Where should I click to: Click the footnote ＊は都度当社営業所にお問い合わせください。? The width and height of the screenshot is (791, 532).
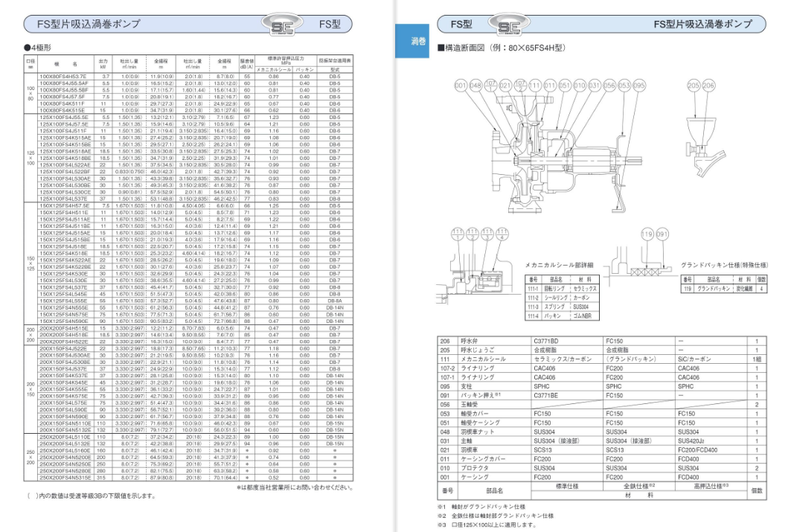[x=295, y=487]
